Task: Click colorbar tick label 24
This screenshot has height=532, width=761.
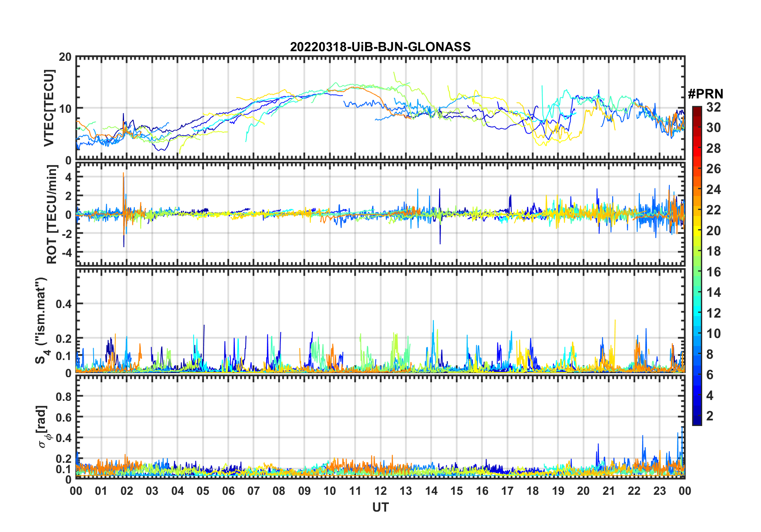Action: pos(713,190)
